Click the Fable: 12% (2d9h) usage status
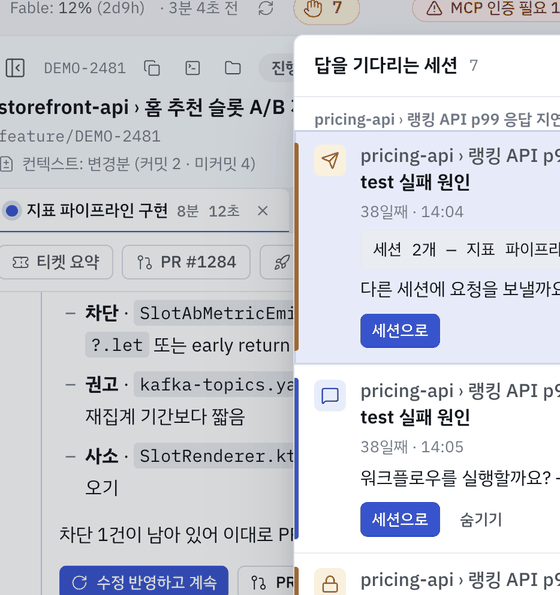Image resolution: width=560 pixels, height=595 pixels. click(x=77, y=8)
